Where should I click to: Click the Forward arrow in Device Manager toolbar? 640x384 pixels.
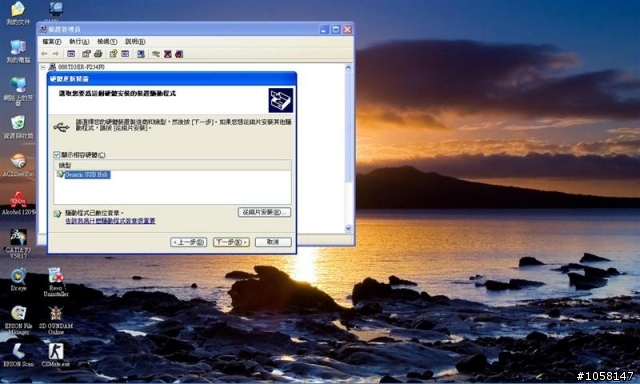coord(56,54)
